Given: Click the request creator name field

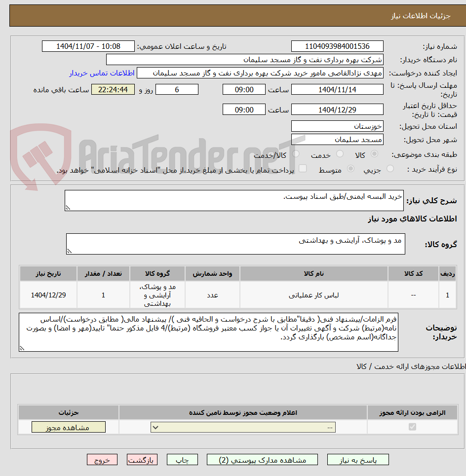Looking at the screenshot, I should 260,73.
